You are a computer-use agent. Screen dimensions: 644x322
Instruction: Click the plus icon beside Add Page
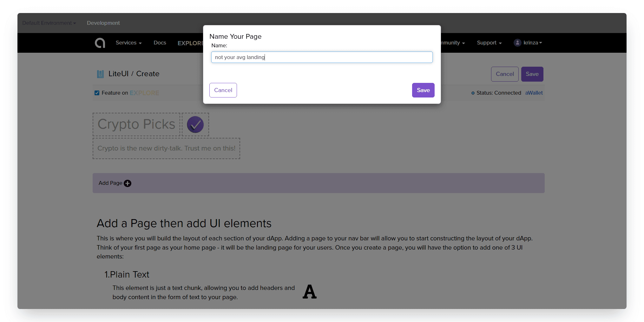pyautogui.click(x=128, y=183)
